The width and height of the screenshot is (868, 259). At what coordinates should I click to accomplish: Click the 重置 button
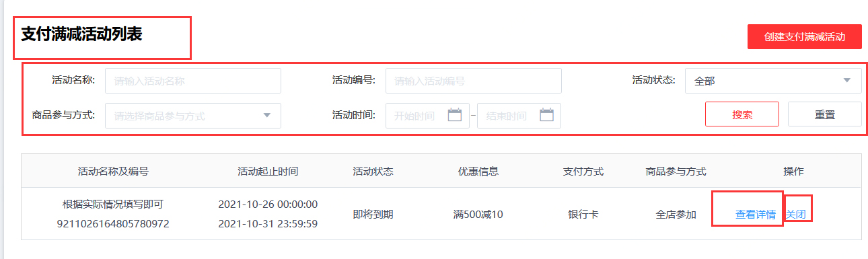tap(825, 114)
